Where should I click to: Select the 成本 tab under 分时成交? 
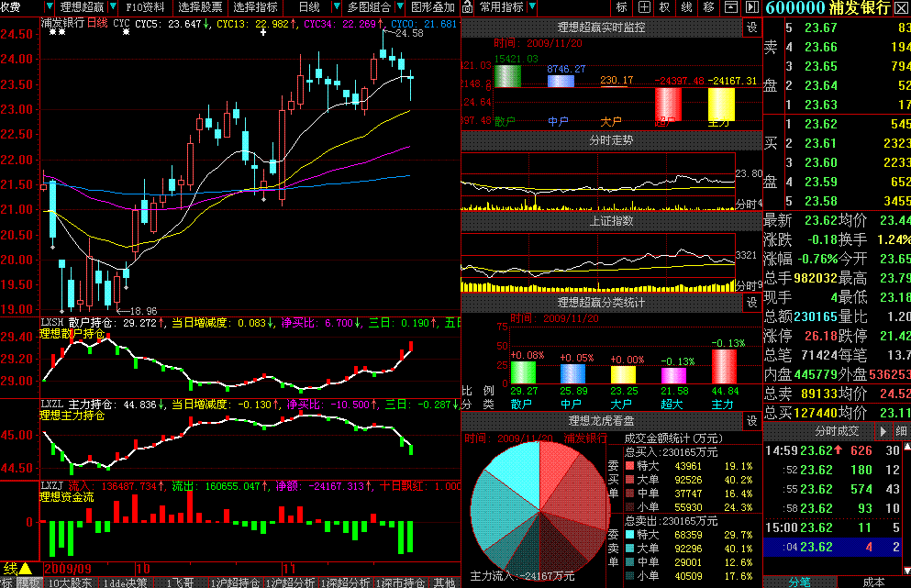[873, 582]
